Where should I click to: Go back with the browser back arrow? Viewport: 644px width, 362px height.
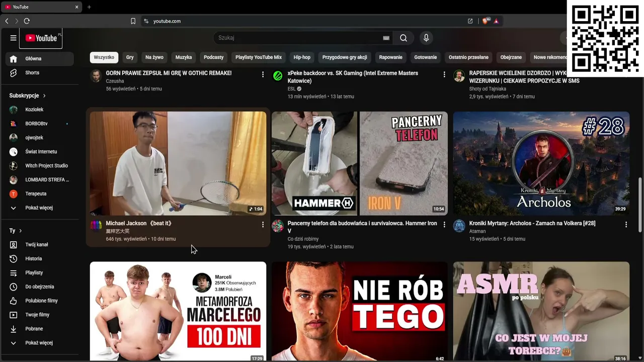7,21
